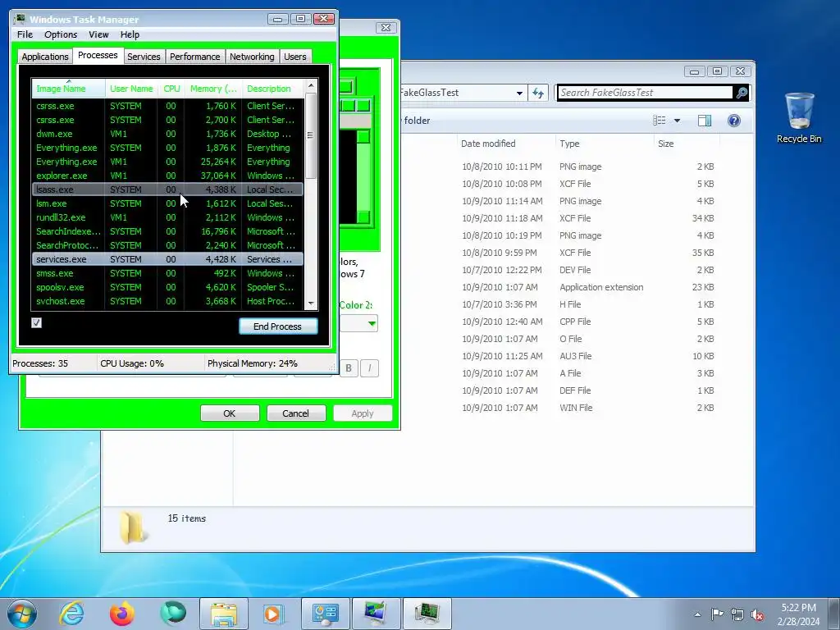The width and height of the screenshot is (840, 630).
Task: Toggle the bold B button in dialog
Action: point(349,368)
